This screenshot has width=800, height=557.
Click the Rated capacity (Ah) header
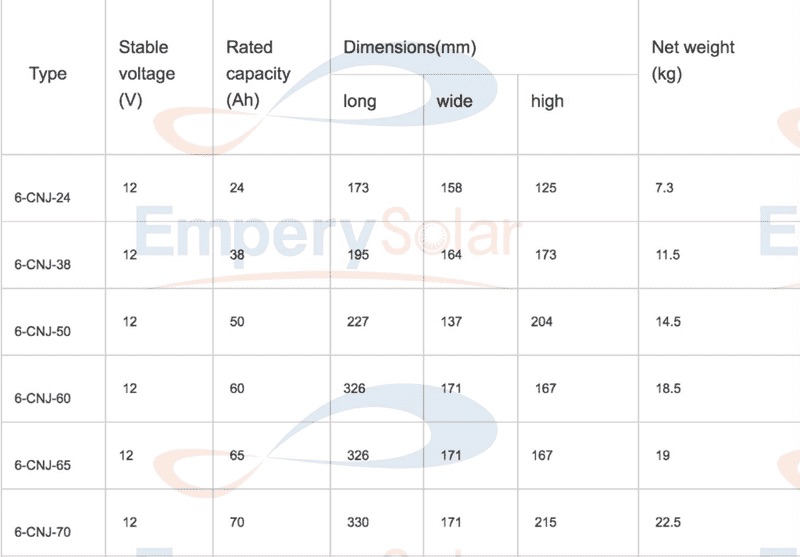[x=258, y=74]
